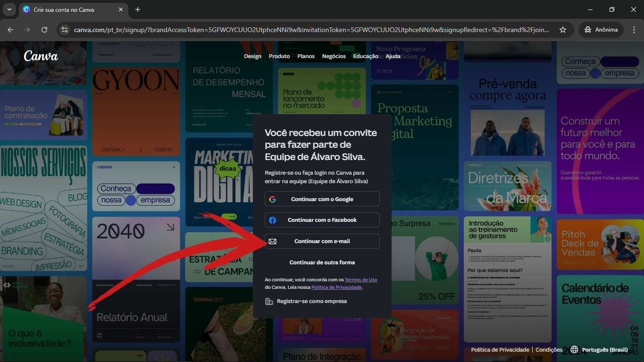Open the Anônima incognito profile button

tap(601, 30)
